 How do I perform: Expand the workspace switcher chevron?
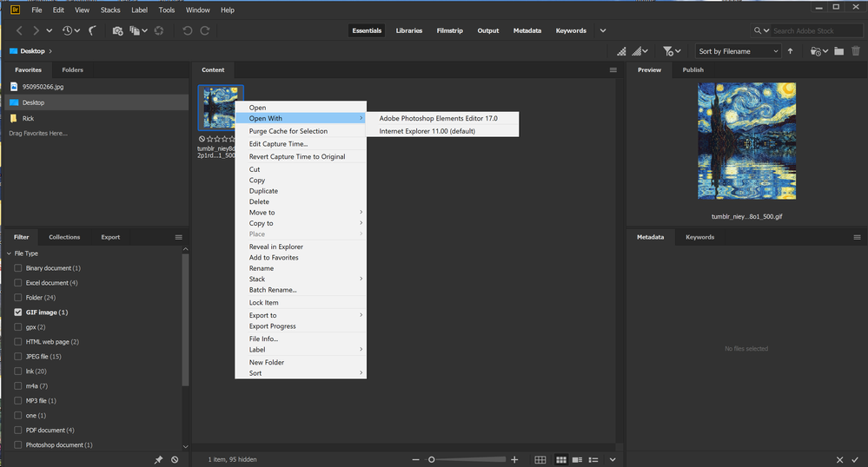[x=603, y=31]
